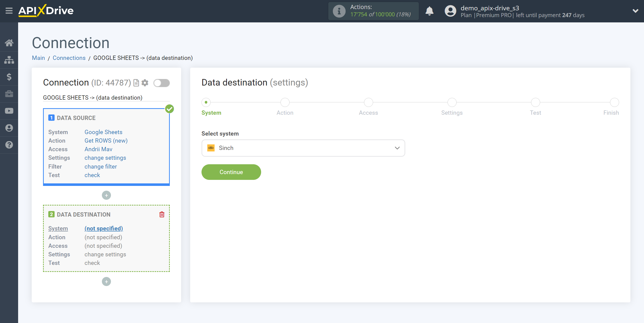The width and height of the screenshot is (644, 323).
Task: Expand the Sinch system selector dropdown
Action: point(397,148)
